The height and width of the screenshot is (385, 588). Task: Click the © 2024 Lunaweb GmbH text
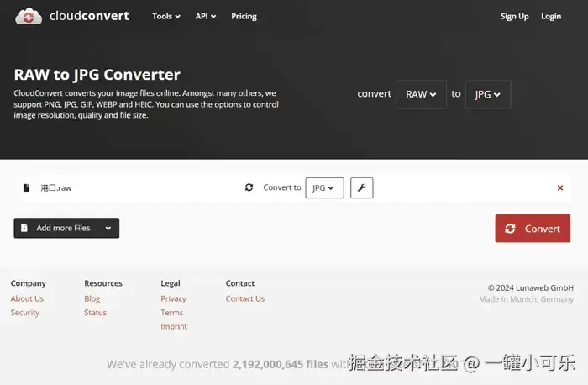pyautogui.click(x=531, y=287)
